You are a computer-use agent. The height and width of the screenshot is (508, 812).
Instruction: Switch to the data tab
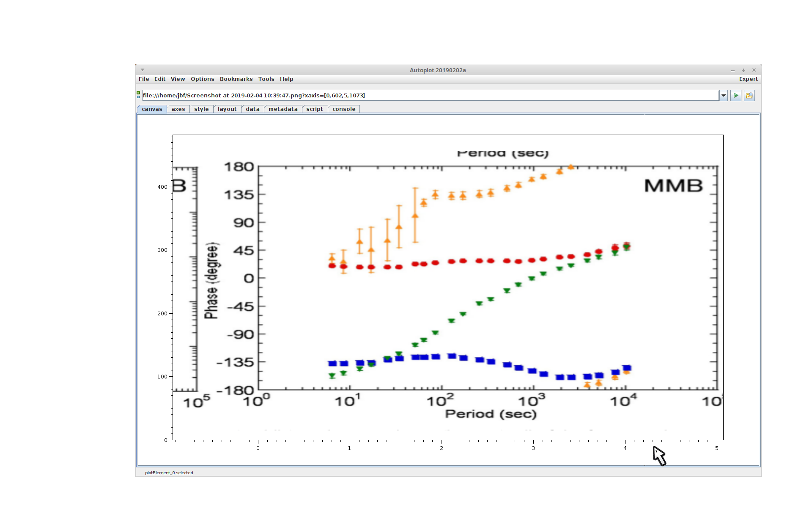(252, 109)
